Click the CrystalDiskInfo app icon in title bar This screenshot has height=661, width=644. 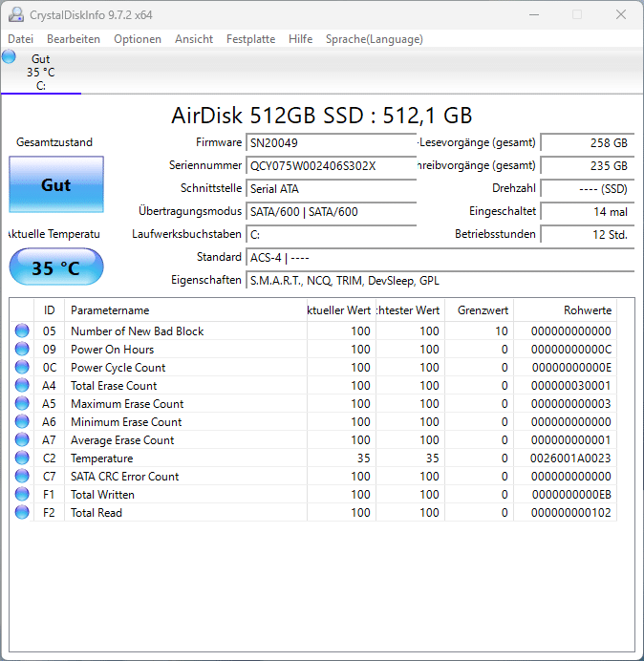[16, 14]
